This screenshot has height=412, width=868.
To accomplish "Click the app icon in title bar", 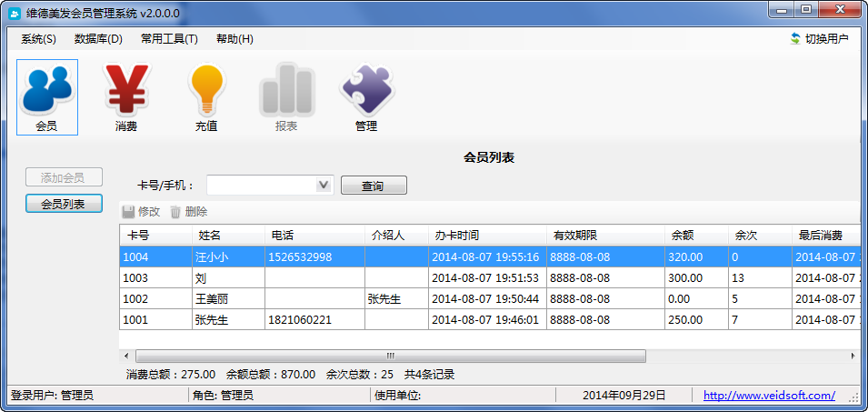I will (x=15, y=14).
